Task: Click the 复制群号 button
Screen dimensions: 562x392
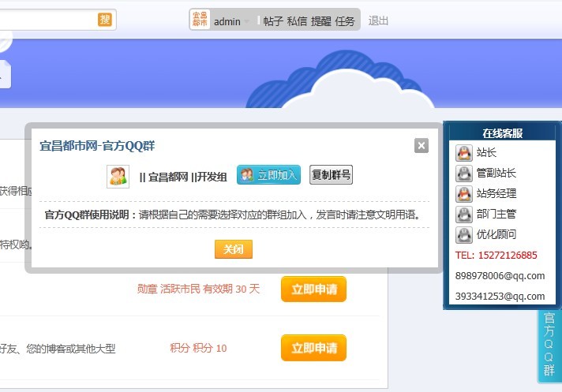Action: (x=331, y=174)
